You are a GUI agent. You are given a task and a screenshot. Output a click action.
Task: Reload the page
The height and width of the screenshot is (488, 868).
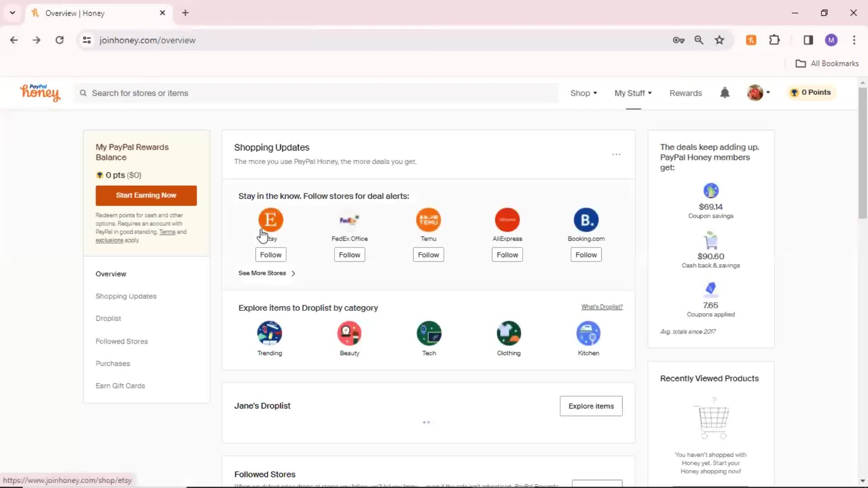point(59,40)
